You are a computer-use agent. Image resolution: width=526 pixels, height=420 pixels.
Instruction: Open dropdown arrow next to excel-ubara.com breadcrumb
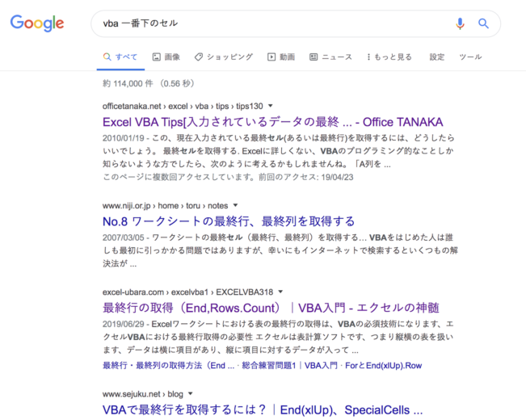[x=281, y=292]
